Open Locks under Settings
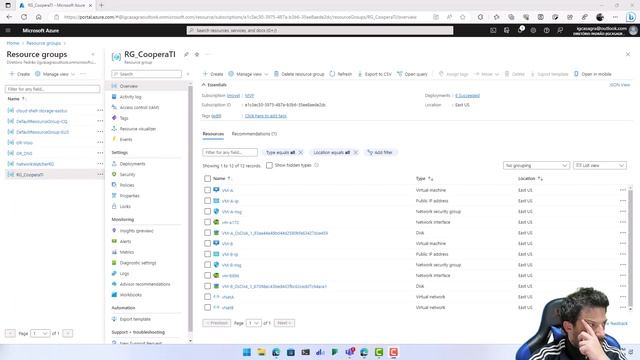 tap(125, 206)
